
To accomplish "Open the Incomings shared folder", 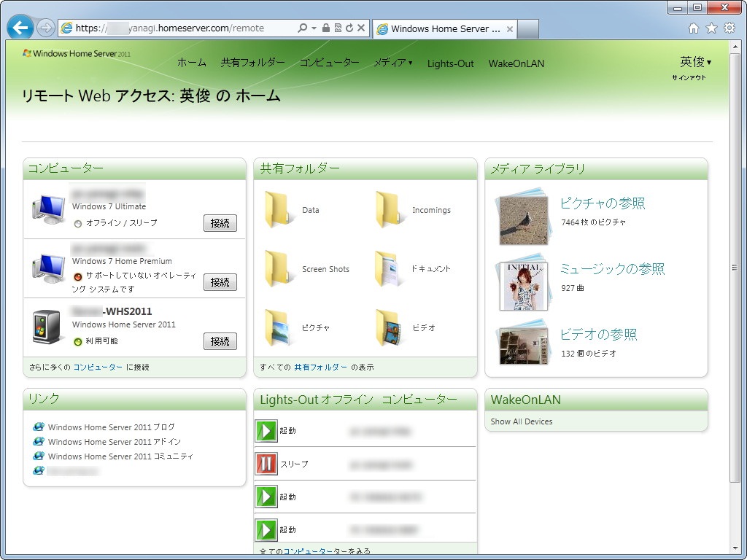I will [x=406, y=210].
